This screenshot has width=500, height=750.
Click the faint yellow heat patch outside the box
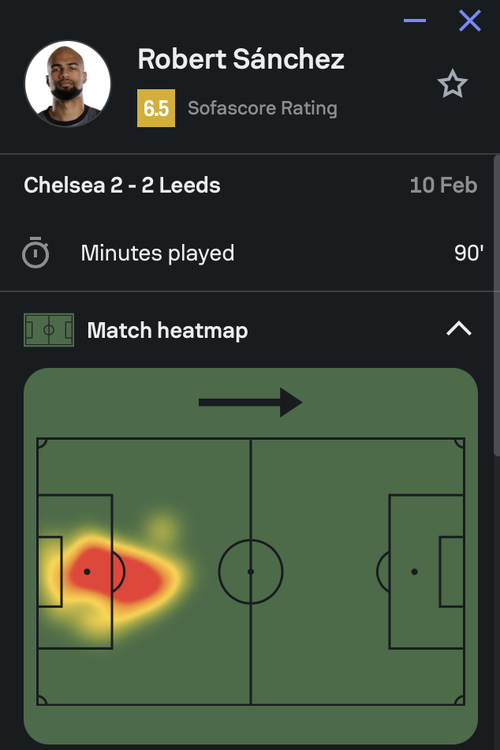coord(162,528)
